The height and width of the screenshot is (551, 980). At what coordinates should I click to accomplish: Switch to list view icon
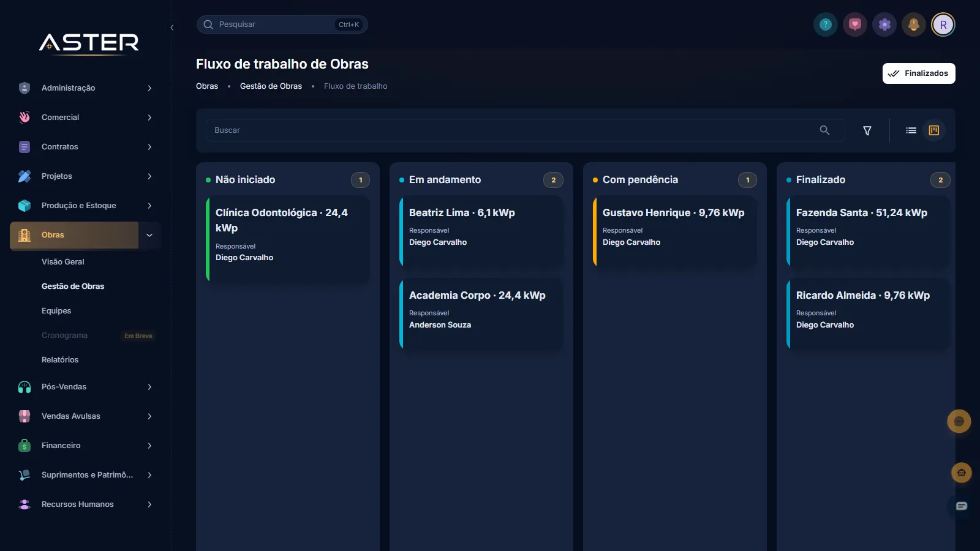[x=911, y=130]
